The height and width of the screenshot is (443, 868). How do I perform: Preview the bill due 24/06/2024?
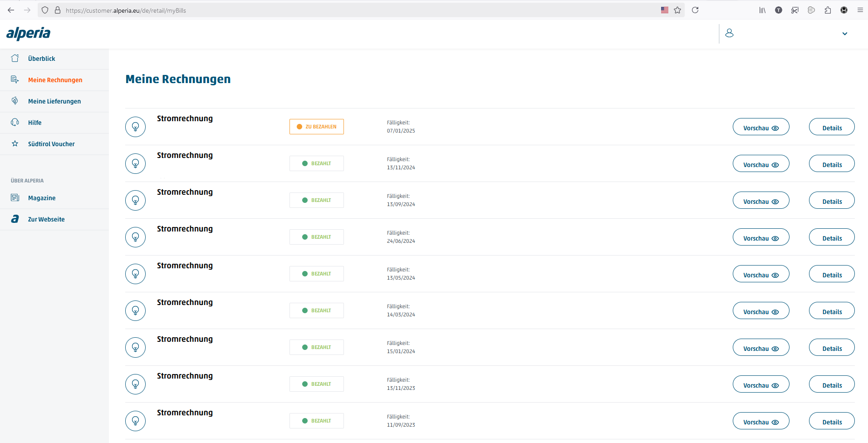click(x=760, y=237)
